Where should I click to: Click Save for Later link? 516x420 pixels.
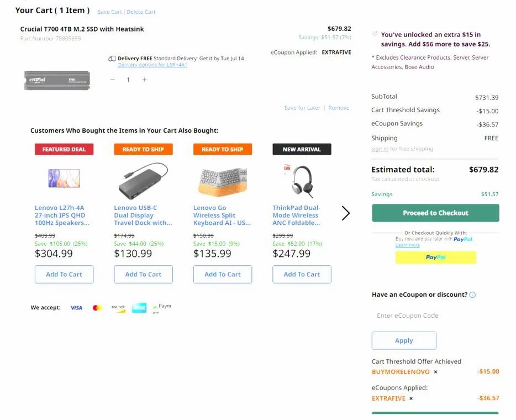302,108
